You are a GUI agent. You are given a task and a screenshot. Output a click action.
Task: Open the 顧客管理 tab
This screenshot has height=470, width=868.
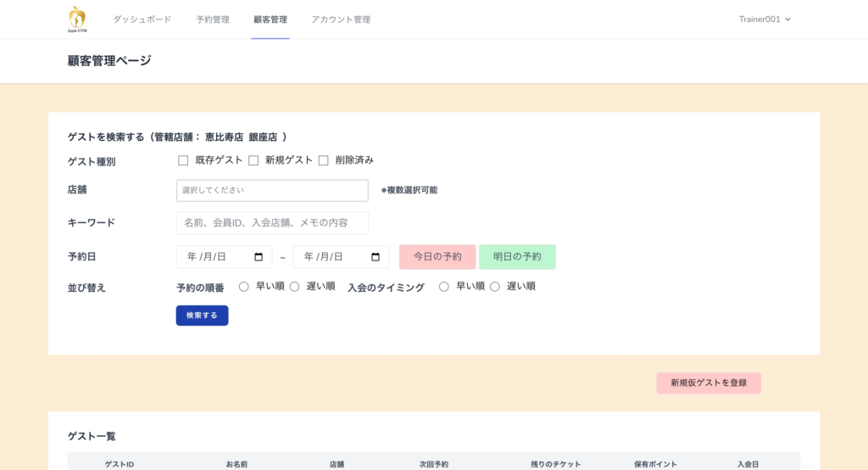pos(270,19)
